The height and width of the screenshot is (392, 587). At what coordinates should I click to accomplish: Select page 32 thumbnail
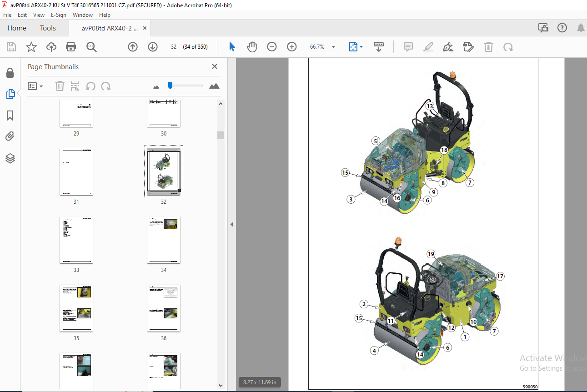[x=164, y=172]
